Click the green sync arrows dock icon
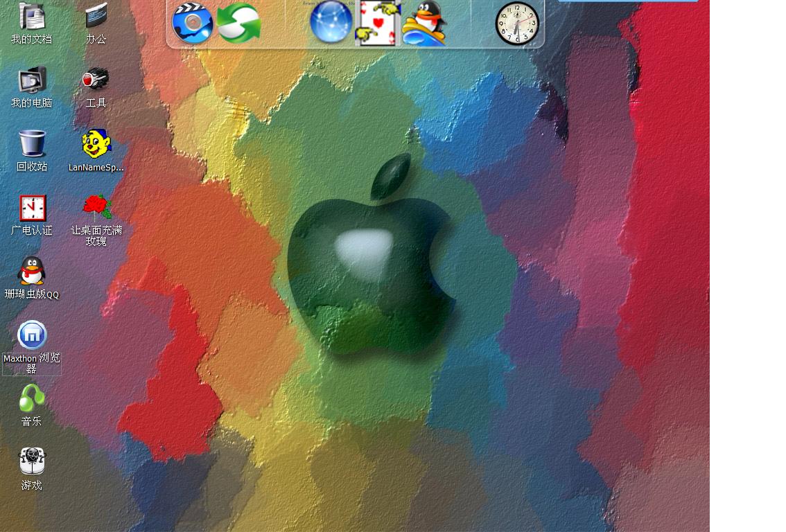The image size is (786, 532). 238,23
